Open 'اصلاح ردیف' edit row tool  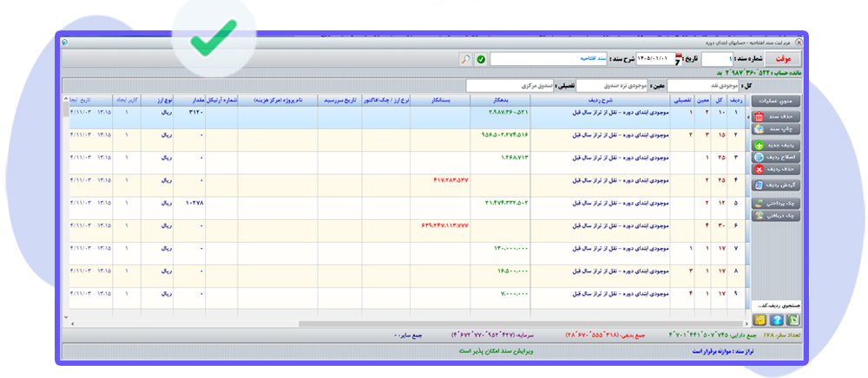coord(776,158)
